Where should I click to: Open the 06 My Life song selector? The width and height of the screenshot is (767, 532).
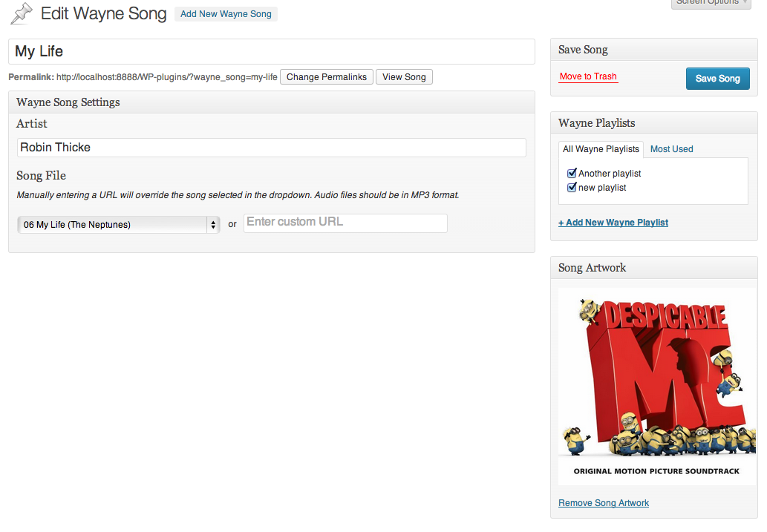118,224
